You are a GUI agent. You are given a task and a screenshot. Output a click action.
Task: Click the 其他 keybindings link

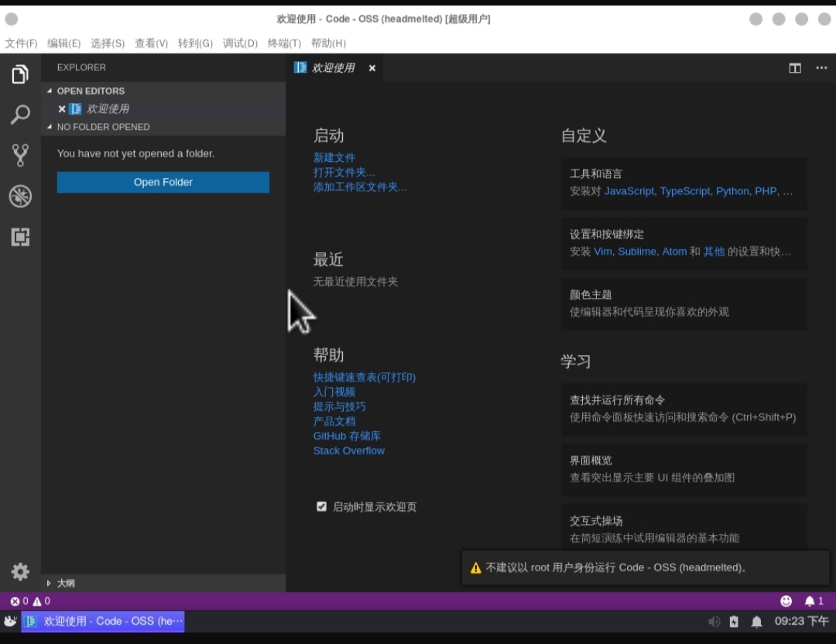[714, 252]
